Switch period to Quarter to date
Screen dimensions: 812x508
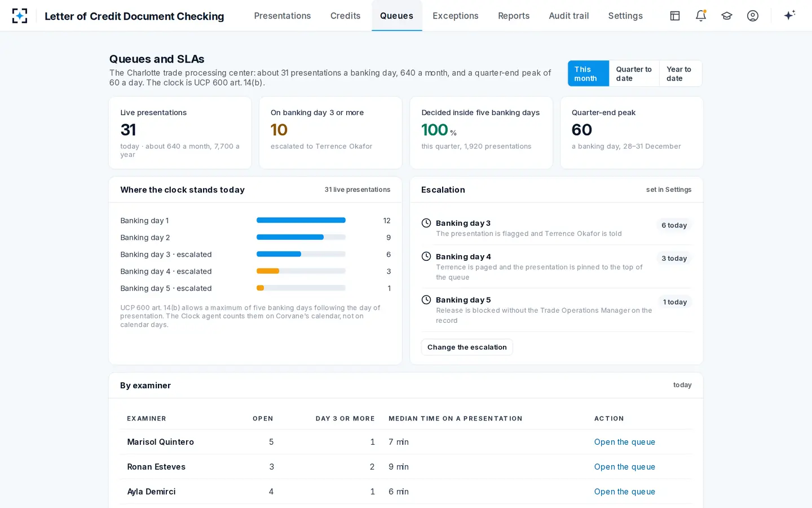(x=634, y=73)
